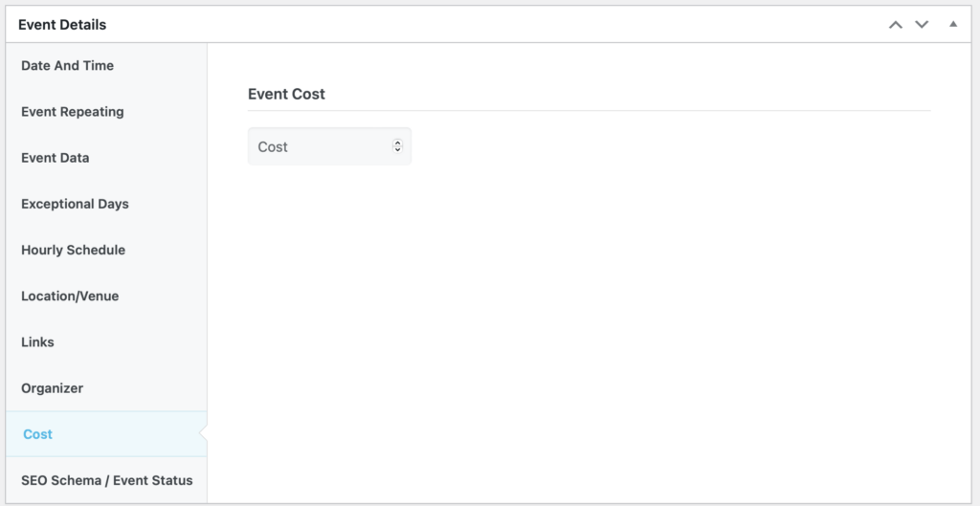Show the Location/Venue settings tab
The height and width of the screenshot is (506, 980).
point(70,297)
